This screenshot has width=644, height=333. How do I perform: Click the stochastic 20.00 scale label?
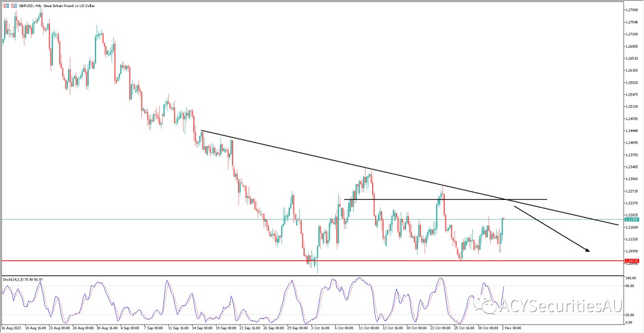pos(630,315)
